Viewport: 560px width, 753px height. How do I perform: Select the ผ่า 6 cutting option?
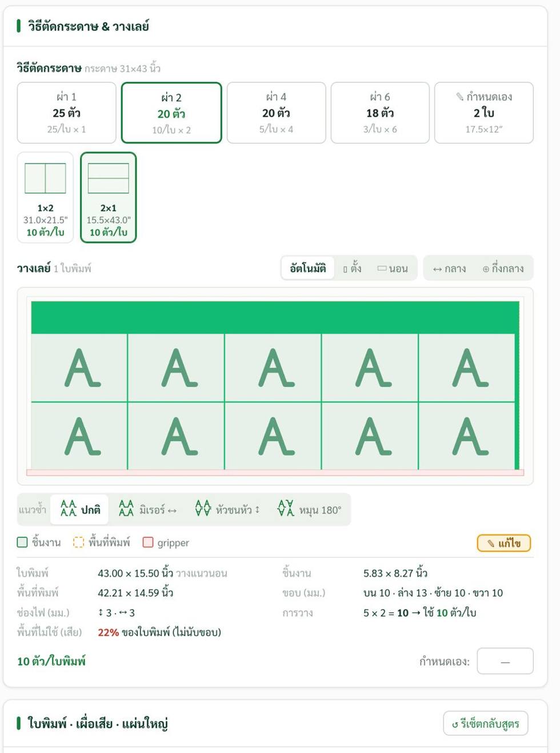(380, 113)
